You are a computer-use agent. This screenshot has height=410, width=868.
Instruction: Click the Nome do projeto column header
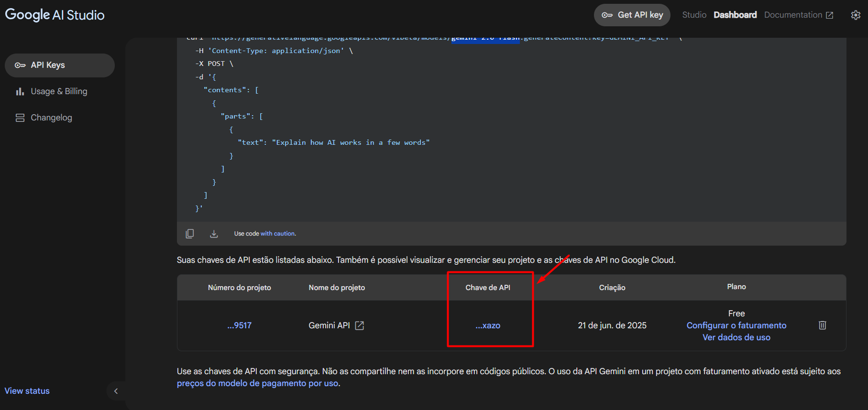[x=337, y=288]
